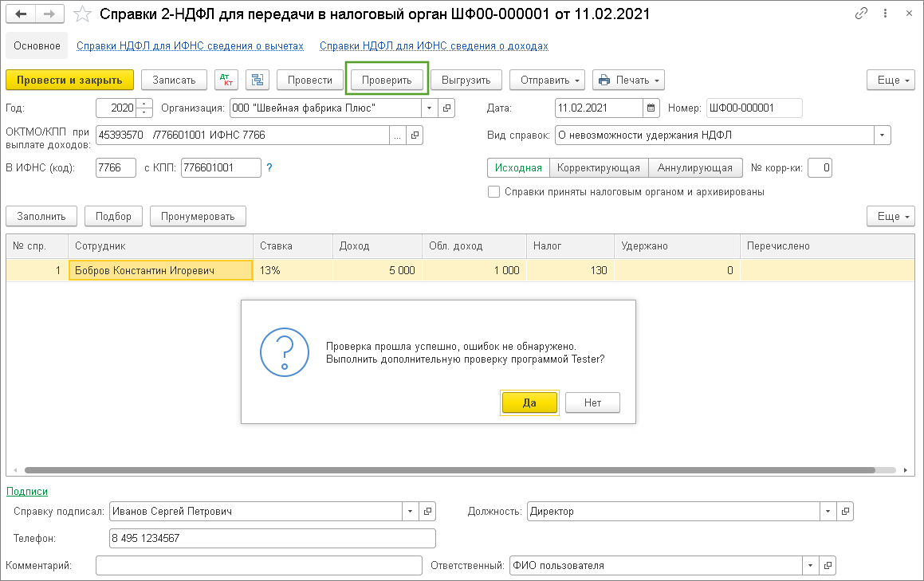This screenshot has height=581, width=924.
Task: Open Организация record in a window
Action: [446, 108]
